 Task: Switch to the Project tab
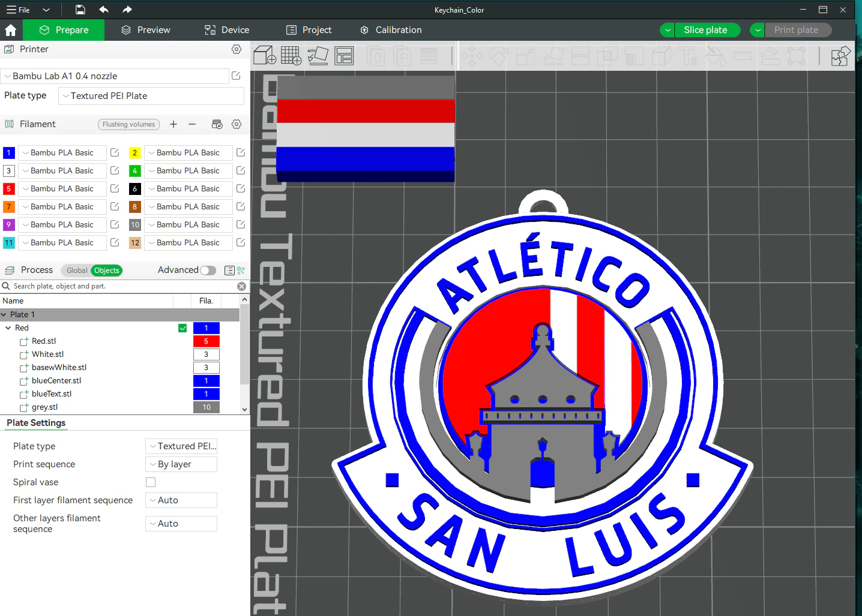click(x=309, y=30)
